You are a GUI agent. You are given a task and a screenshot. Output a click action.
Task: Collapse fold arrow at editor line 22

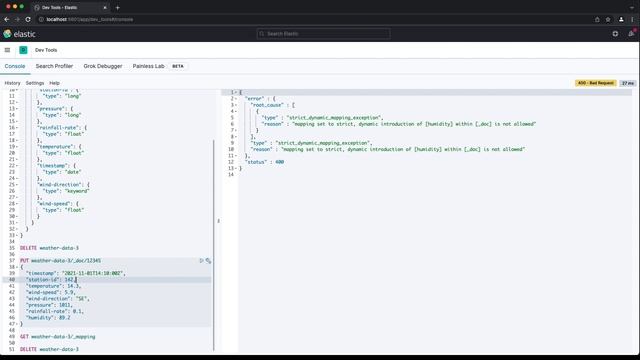(x=17, y=166)
